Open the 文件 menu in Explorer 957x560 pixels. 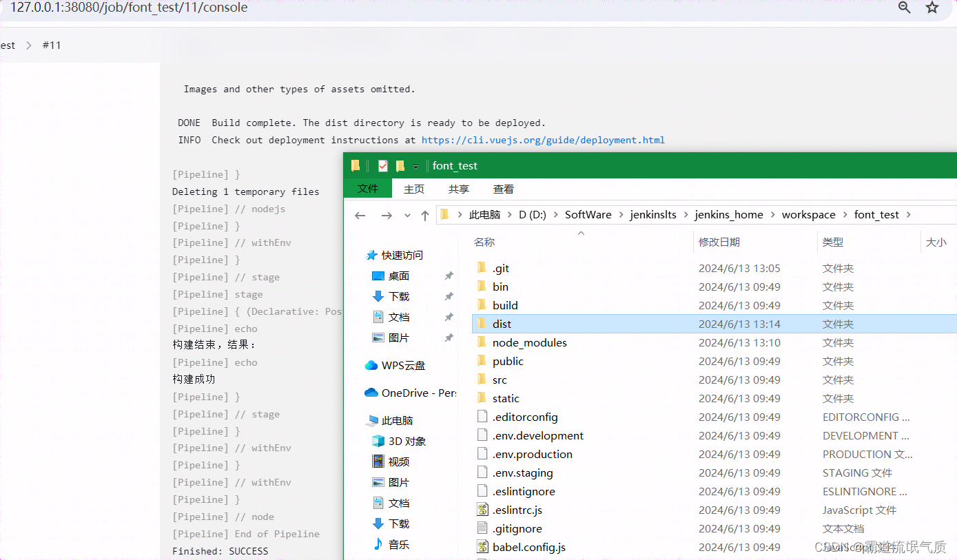pyautogui.click(x=367, y=188)
